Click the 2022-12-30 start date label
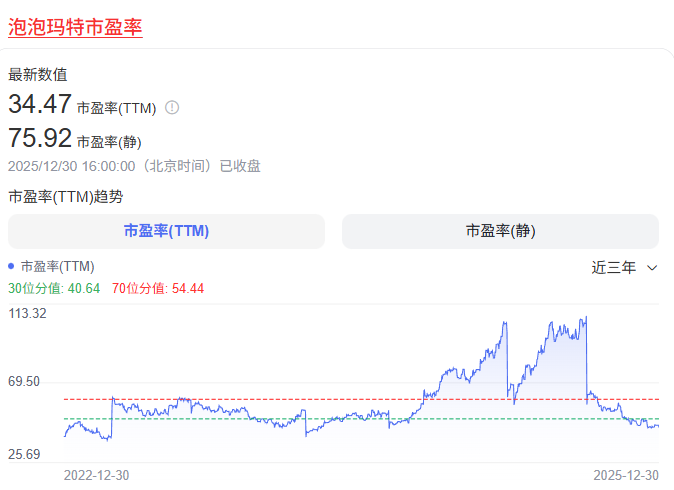 click(x=96, y=474)
